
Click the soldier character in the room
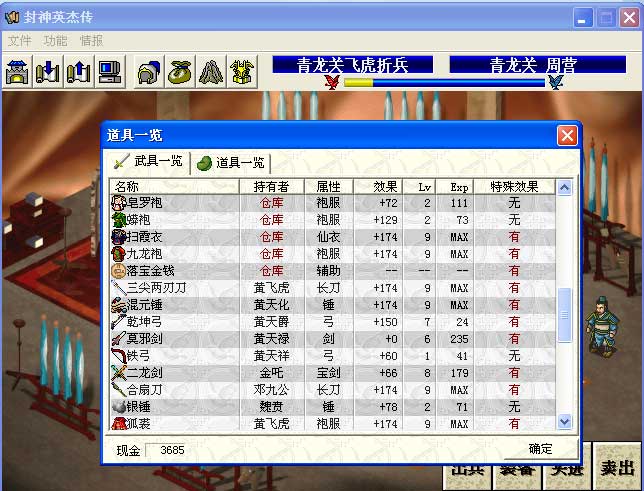(x=602, y=326)
